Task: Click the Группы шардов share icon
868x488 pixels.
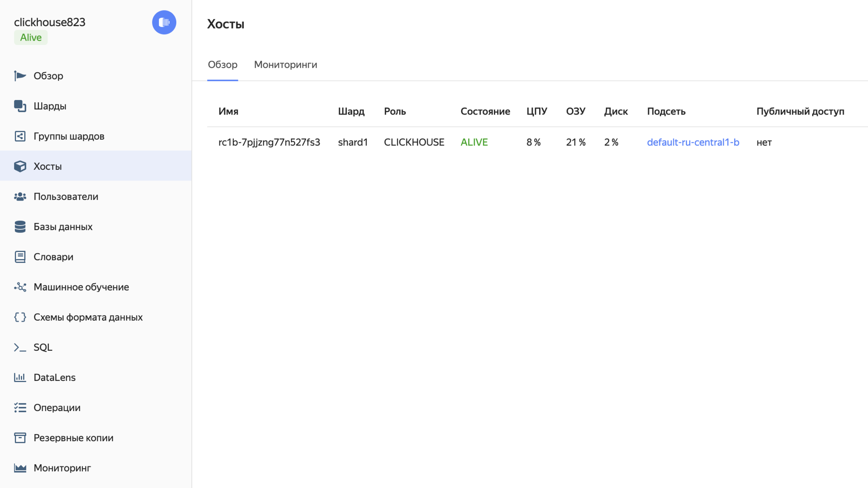Action: (20, 136)
